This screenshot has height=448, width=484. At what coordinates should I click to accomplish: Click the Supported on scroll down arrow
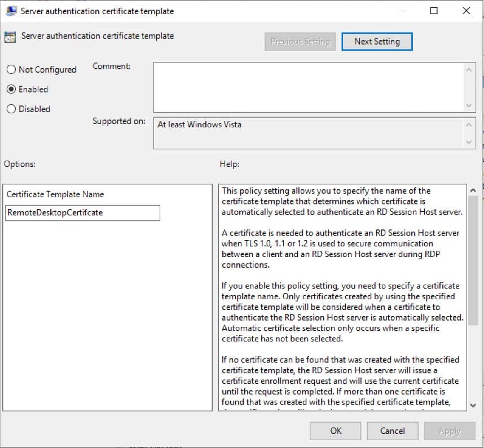tap(469, 142)
